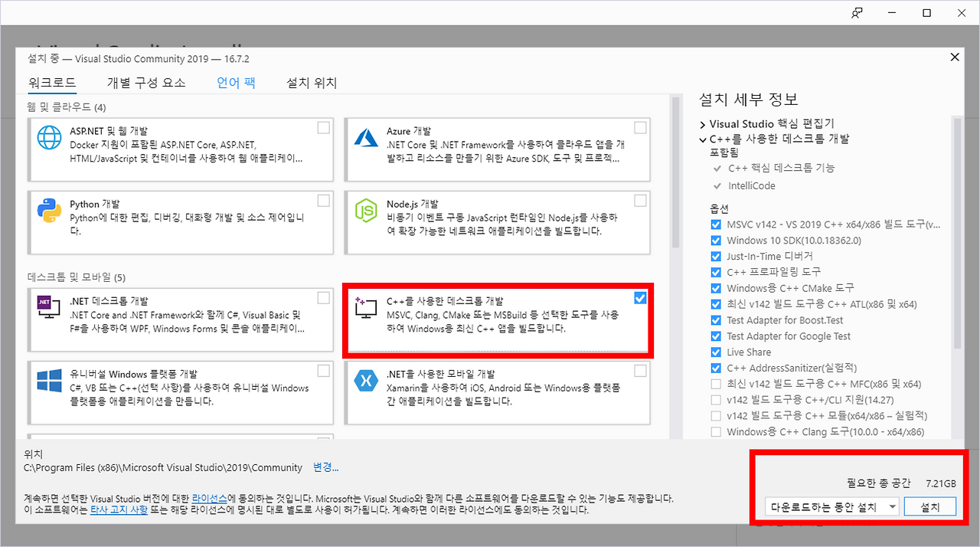This screenshot has width=980, height=547.
Task: Click the Node.js development workload icon
Action: point(366,210)
